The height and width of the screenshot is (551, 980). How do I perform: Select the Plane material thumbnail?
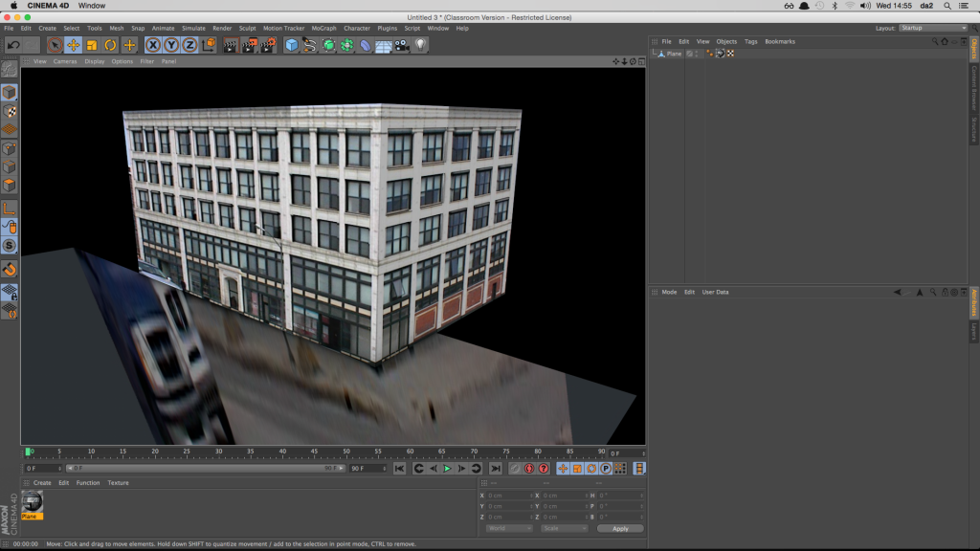pos(33,502)
